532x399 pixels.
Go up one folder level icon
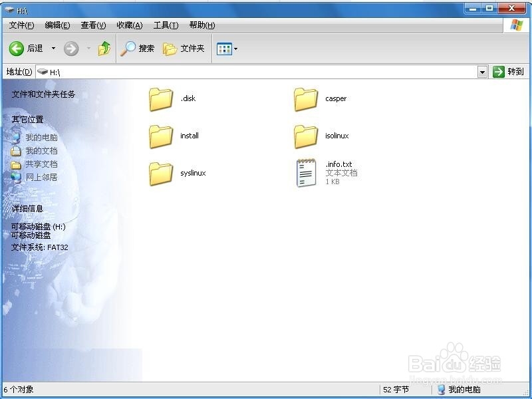[104, 49]
